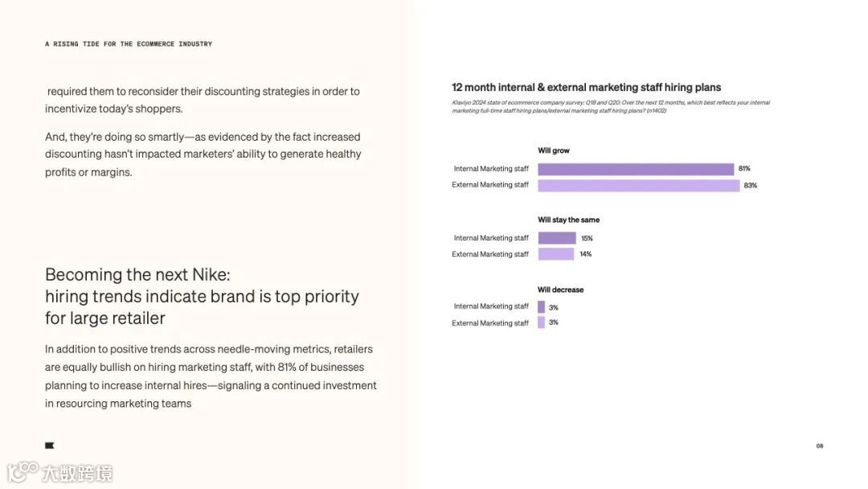Select the 15% Internal Marketing staff bar
868x489 pixels.
(557, 238)
